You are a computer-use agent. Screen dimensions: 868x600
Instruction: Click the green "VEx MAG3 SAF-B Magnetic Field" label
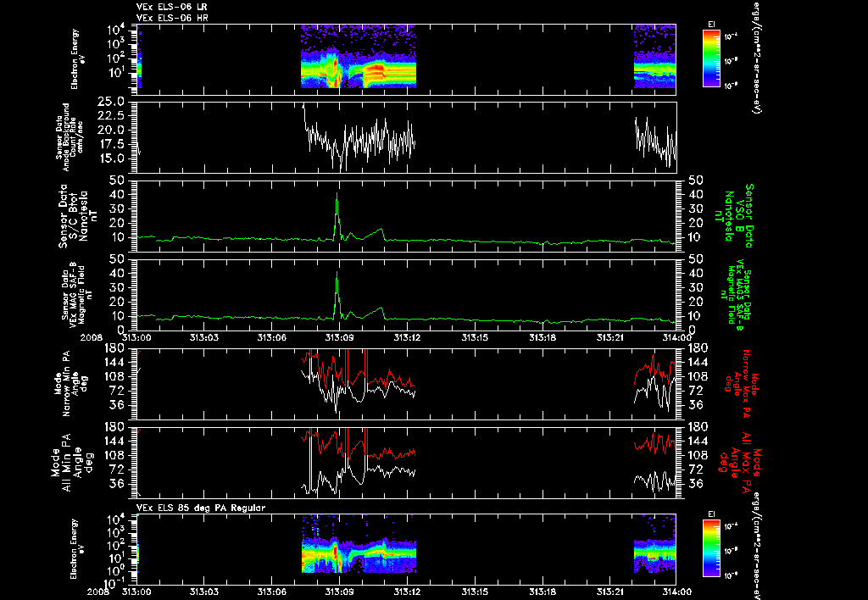(x=737, y=295)
